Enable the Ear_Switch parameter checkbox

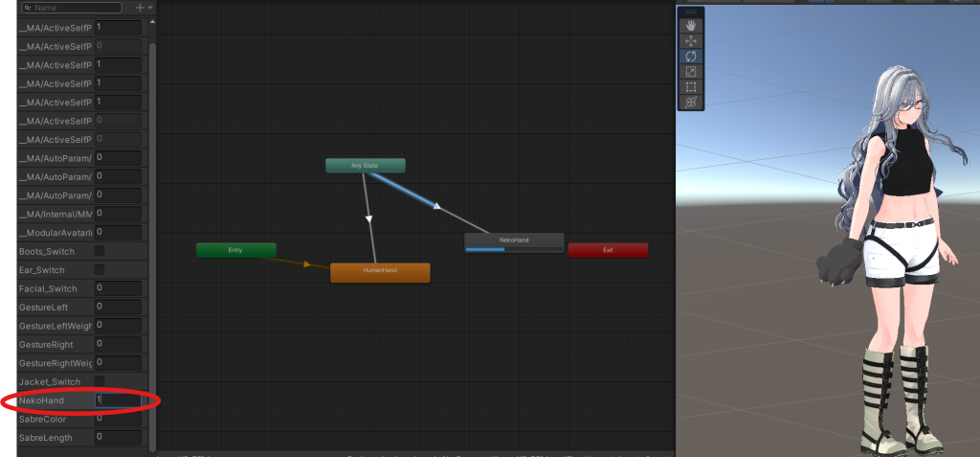pos(100,270)
